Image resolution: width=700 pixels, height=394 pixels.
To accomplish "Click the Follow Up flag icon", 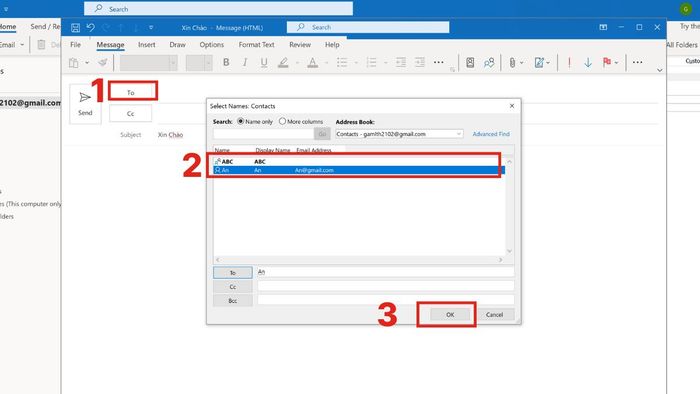I will click(x=607, y=62).
